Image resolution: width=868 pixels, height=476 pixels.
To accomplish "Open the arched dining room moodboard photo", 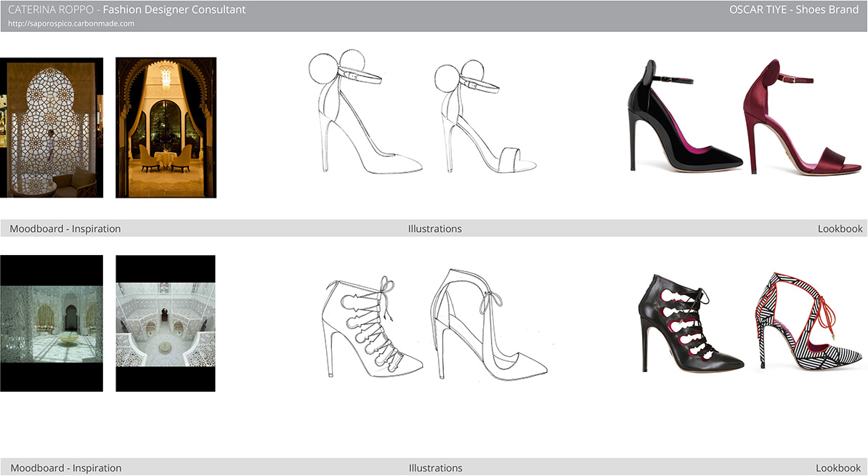I will coord(166,127).
